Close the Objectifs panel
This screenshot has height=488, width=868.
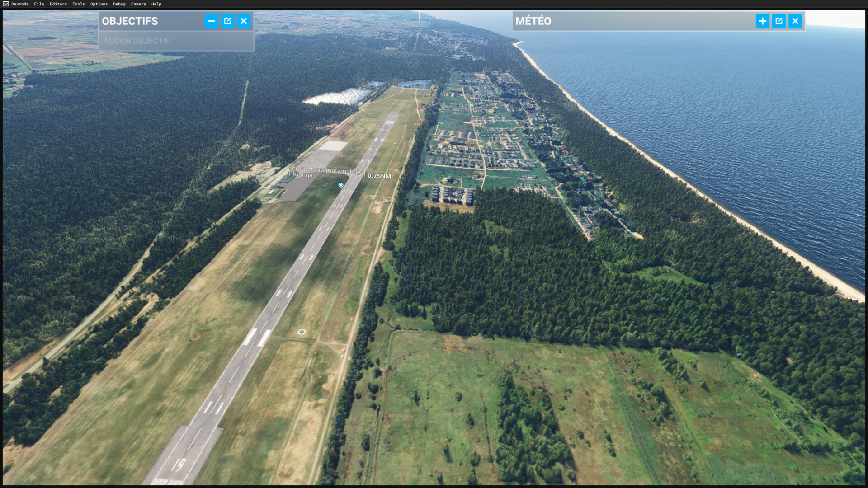point(244,21)
